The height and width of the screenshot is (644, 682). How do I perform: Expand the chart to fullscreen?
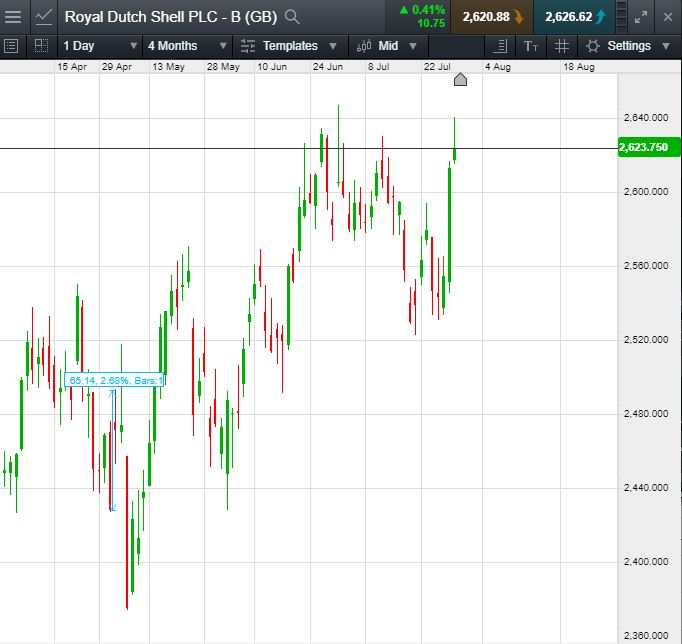click(641, 17)
